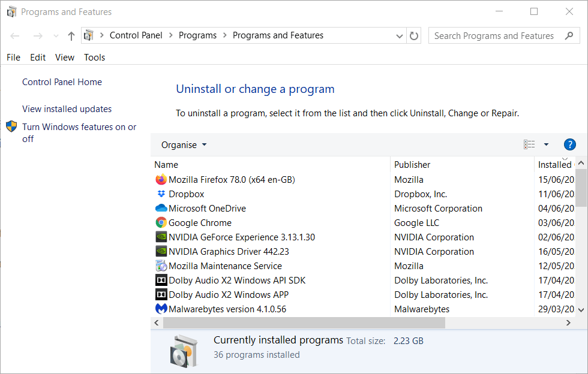The height and width of the screenshot is (374, 588).
Task: Select Google Chrome program name
Action: (x=200, y=223)
